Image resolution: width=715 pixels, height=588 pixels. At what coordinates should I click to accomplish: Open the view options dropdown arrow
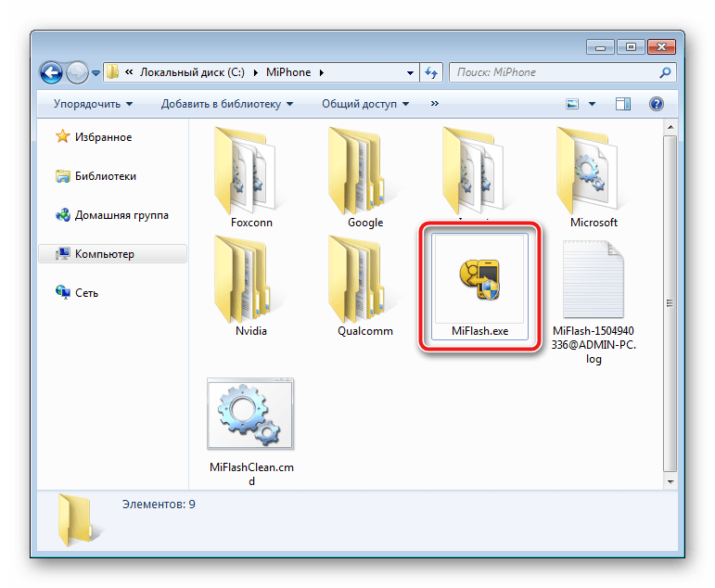pos(592,104)
